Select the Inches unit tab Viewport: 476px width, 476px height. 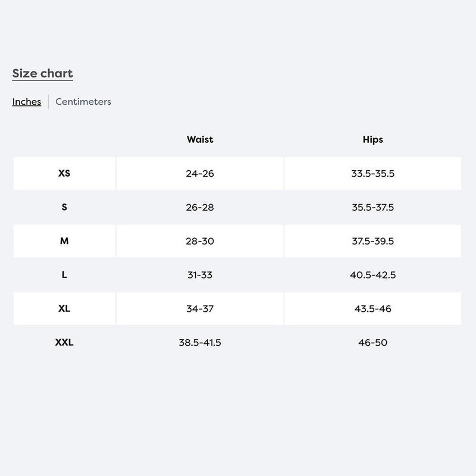[x=27, y=102]
